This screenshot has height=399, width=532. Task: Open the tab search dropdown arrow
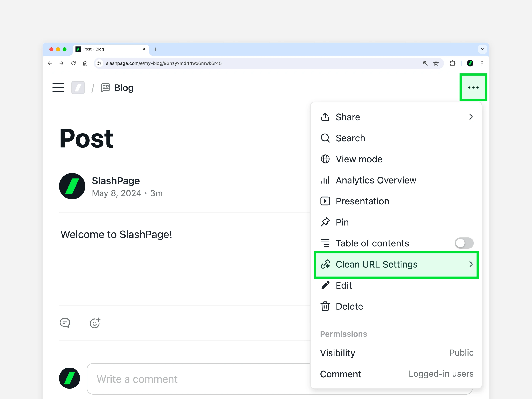(483, 49)
